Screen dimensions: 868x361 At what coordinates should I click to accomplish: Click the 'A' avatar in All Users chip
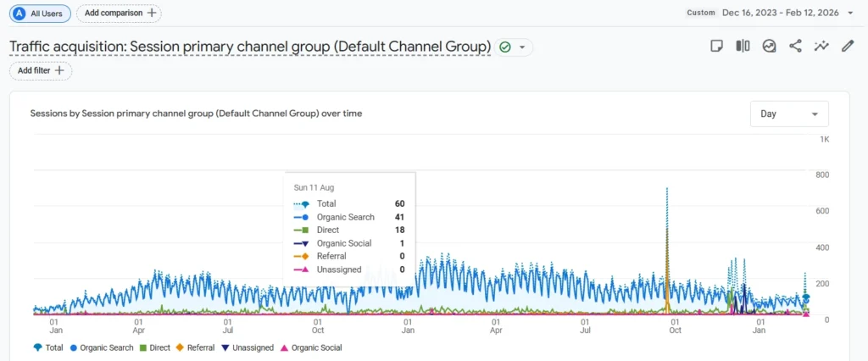point(19,14)
